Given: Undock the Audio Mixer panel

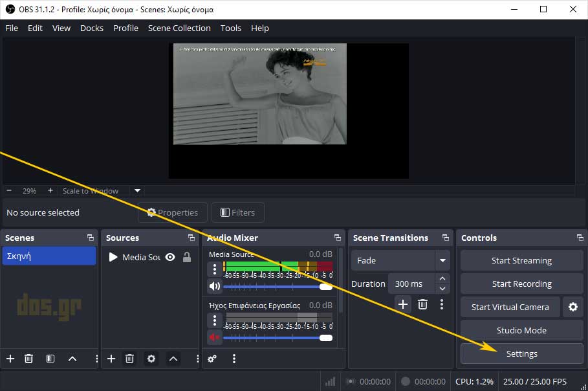Looking at the screenshot, I should (337, 238).
